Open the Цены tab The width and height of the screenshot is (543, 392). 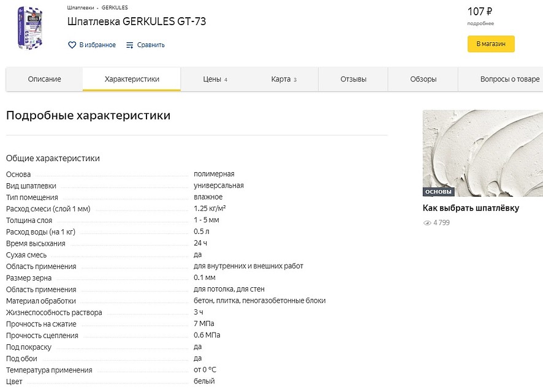(x=215, y=80)
